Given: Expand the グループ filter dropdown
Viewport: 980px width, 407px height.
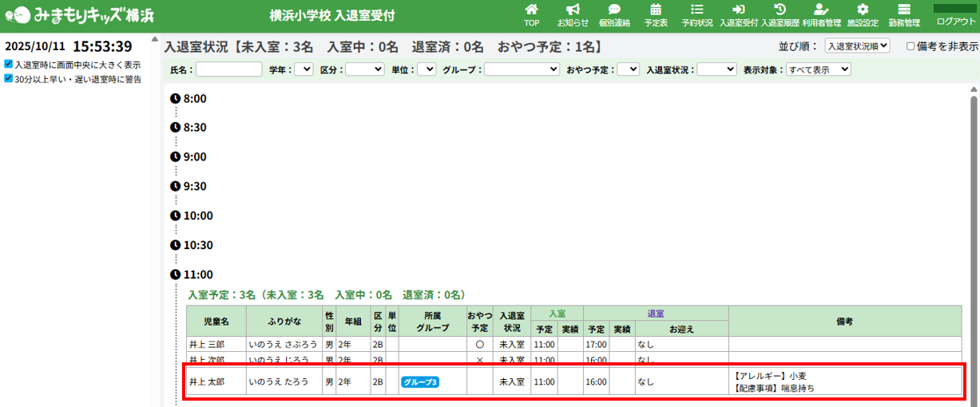Looking at the screenshot, I should 522,69.
